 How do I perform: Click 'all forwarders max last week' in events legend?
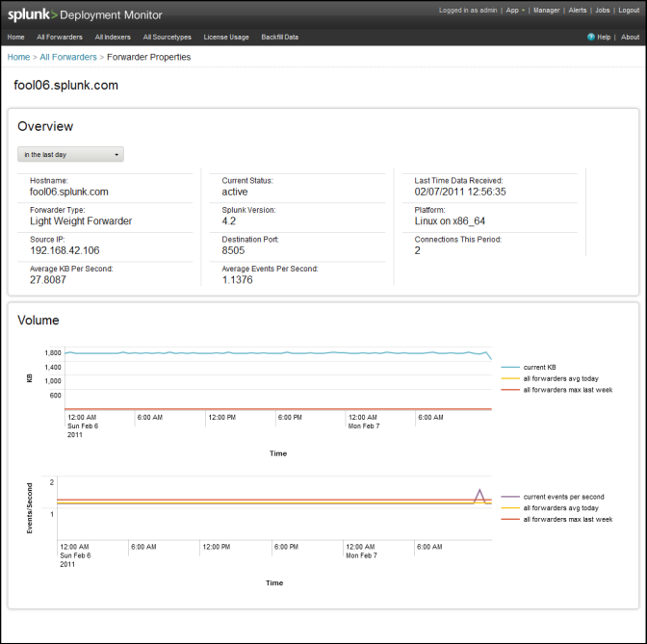[568, 520]
